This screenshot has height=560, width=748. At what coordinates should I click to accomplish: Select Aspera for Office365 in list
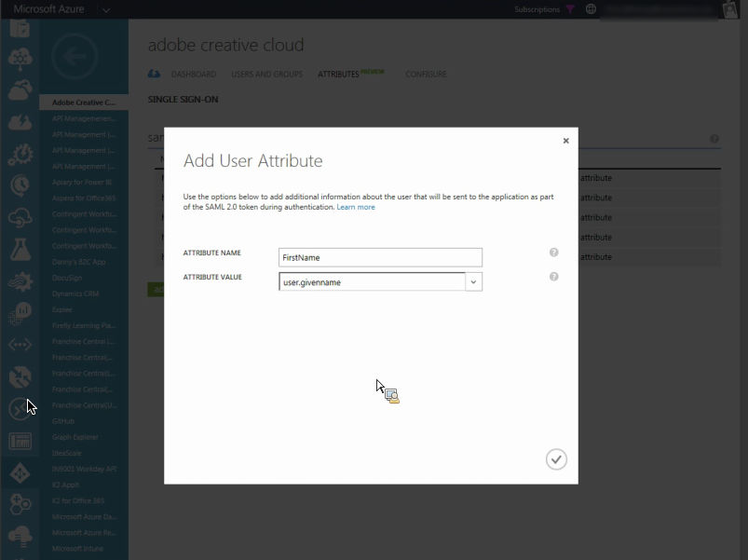(84, 198)
